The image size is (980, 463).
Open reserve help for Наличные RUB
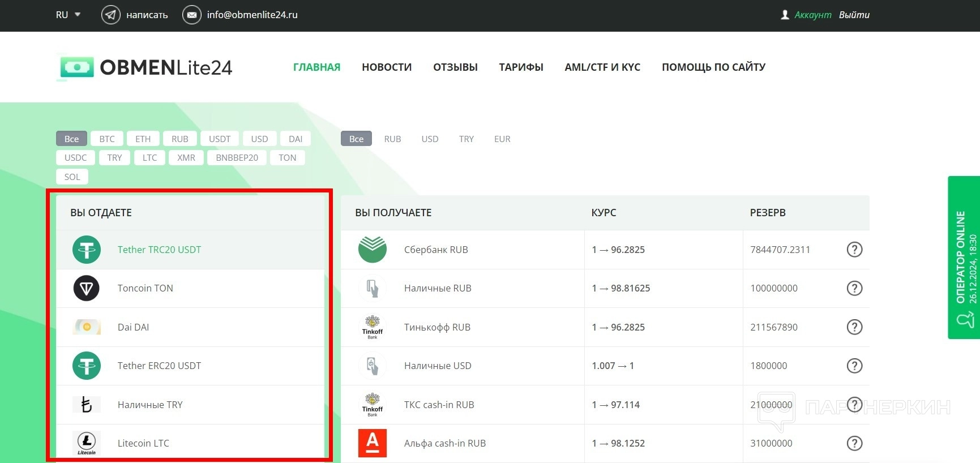854,288
